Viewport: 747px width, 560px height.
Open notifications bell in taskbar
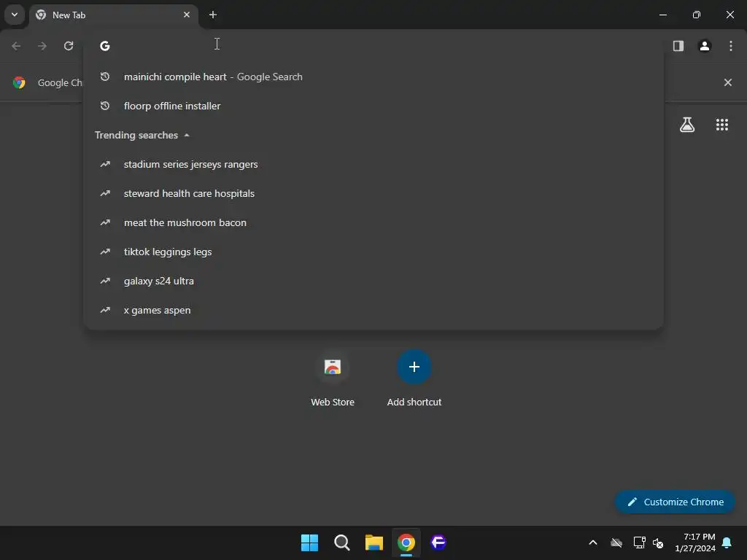tap(727, 542)
